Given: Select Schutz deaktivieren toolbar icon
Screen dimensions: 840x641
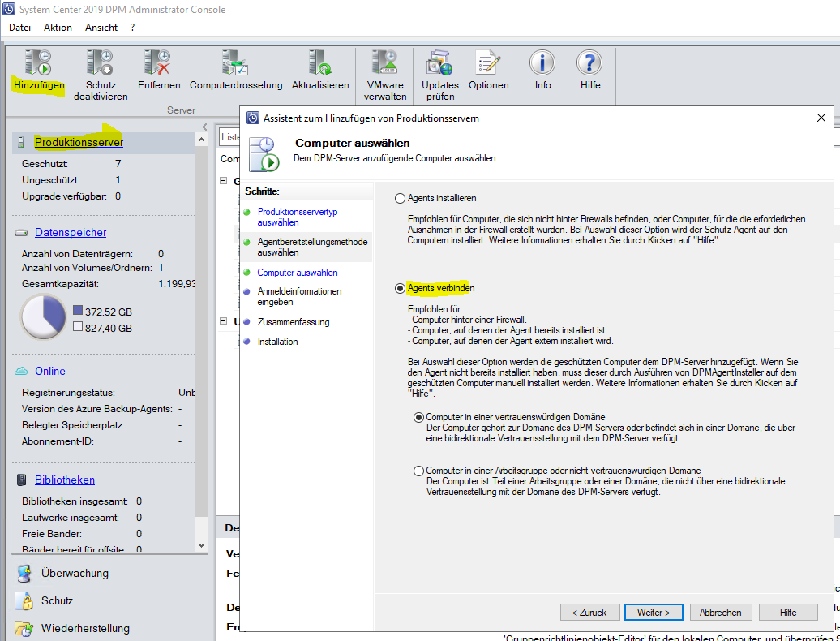Looking at the screenshot, I should pos(101,62).
